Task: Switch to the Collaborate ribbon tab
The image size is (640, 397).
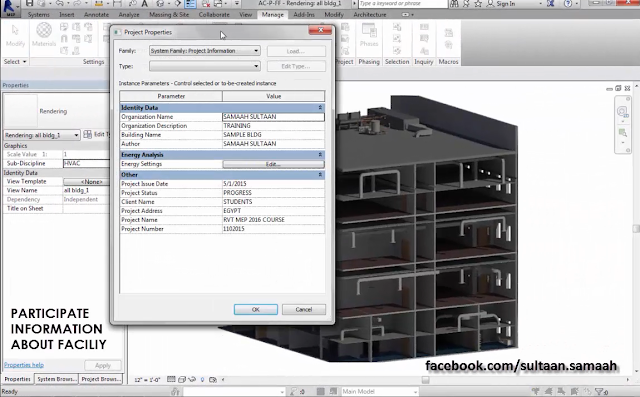Action: [x=214, y=15]
